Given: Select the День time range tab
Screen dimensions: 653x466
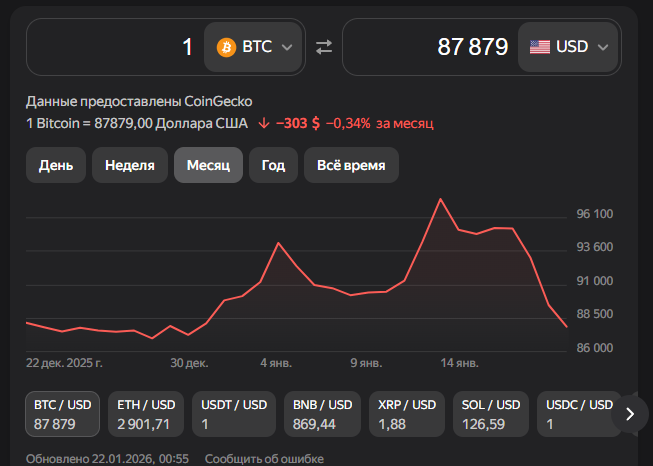Looking at the screenshot, I should tap(56, 165).
